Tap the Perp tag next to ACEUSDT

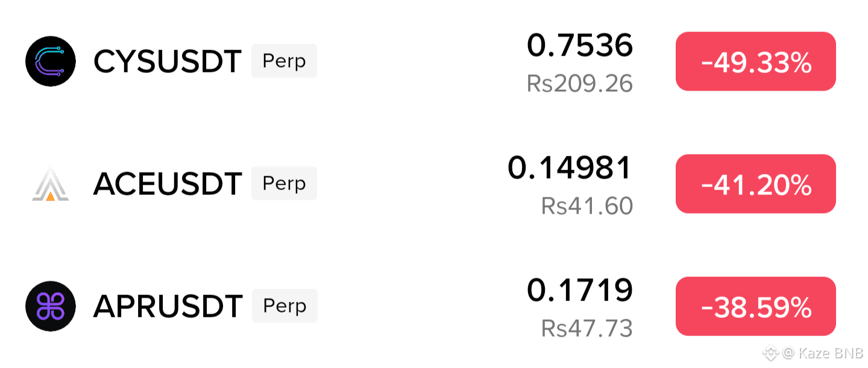(x=284, y=183)
